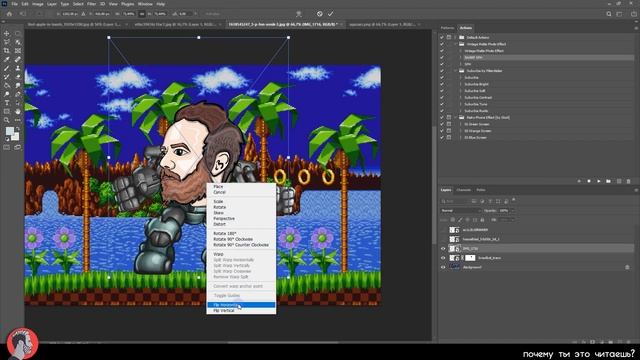Click Play selection in Actions panel

[x=598, y=181]
